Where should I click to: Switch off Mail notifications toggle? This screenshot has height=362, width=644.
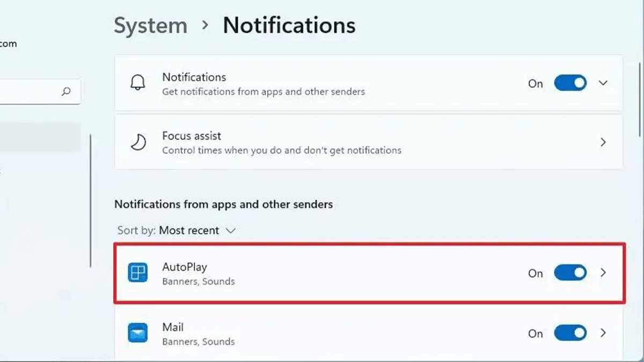tap(570, 333)
